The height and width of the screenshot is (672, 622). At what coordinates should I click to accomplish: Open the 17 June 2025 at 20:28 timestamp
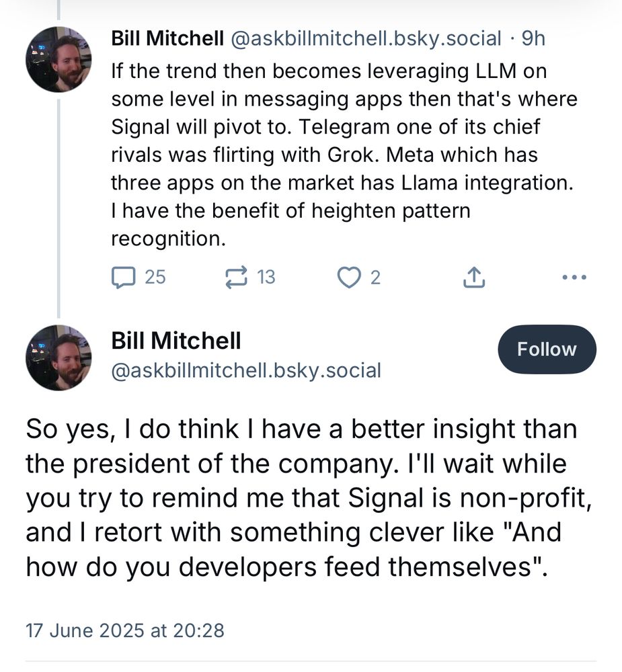point(125,631)
